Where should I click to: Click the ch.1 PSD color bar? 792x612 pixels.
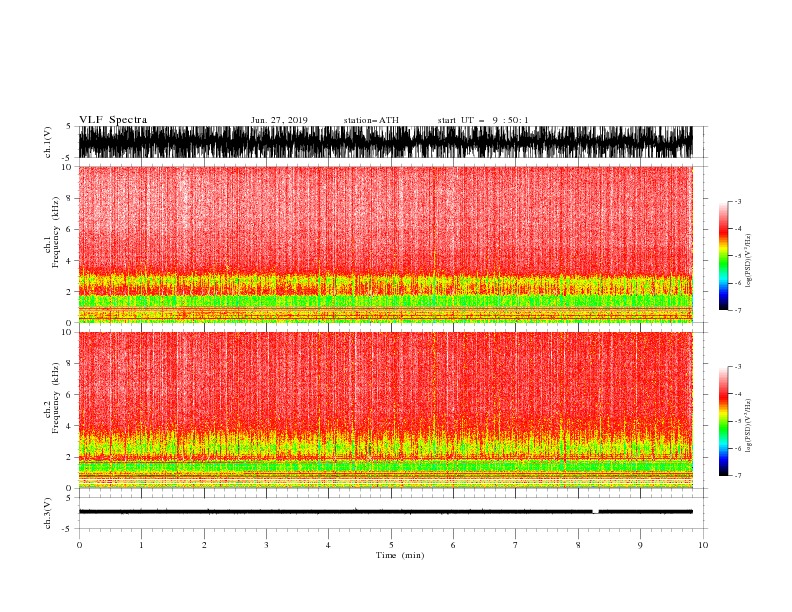coord(723,256)
